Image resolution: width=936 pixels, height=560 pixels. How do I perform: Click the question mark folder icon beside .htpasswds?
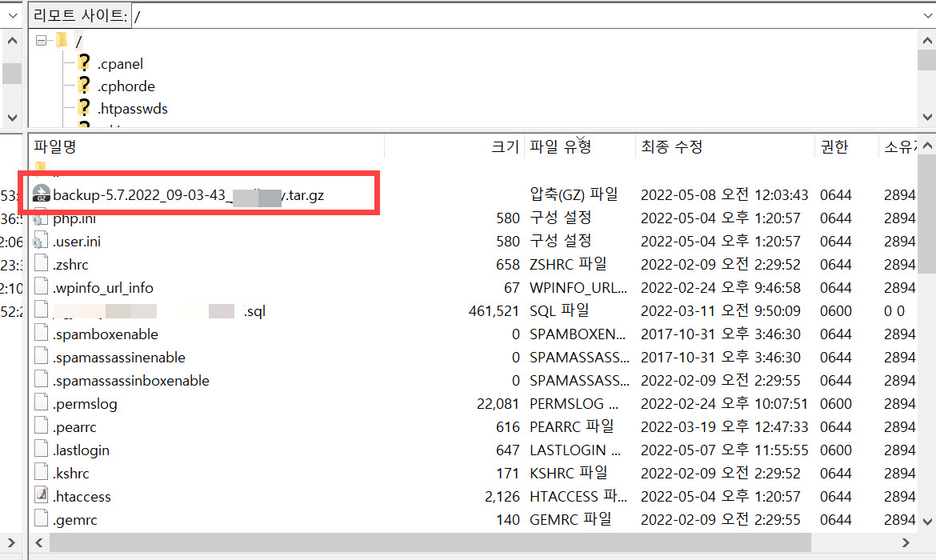click(82, 108)
